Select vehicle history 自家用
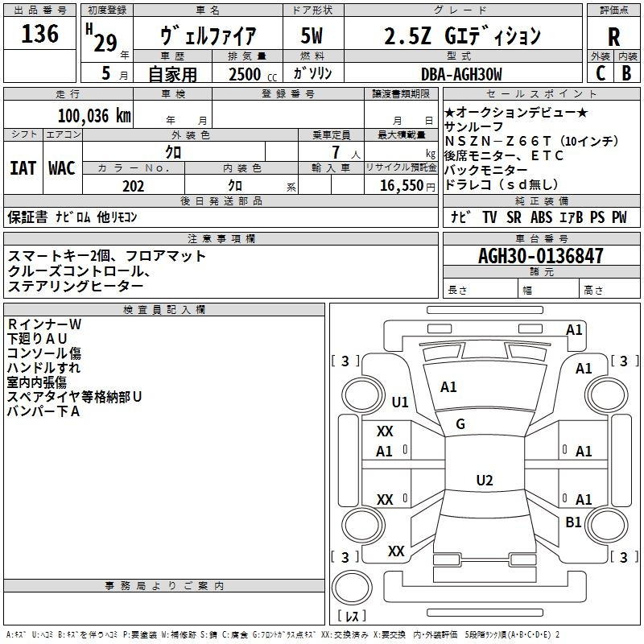 [172, 74]
